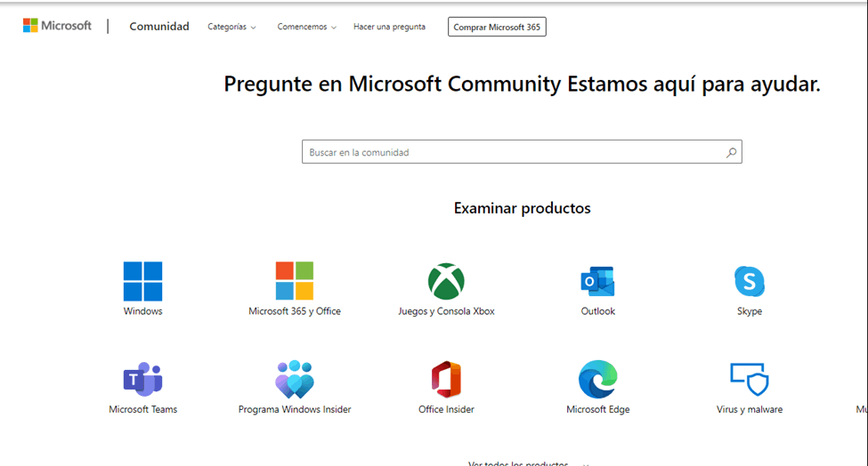868x466 pixels.
Task: Click the Microsoft Edge text label
Action: 598,410
